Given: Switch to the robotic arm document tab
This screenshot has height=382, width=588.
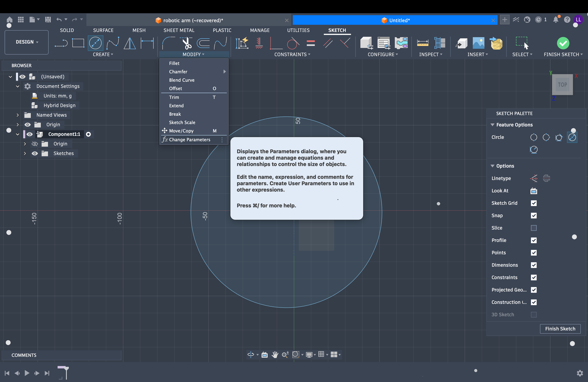Looking at the screenshot, I should click(189, 20).
